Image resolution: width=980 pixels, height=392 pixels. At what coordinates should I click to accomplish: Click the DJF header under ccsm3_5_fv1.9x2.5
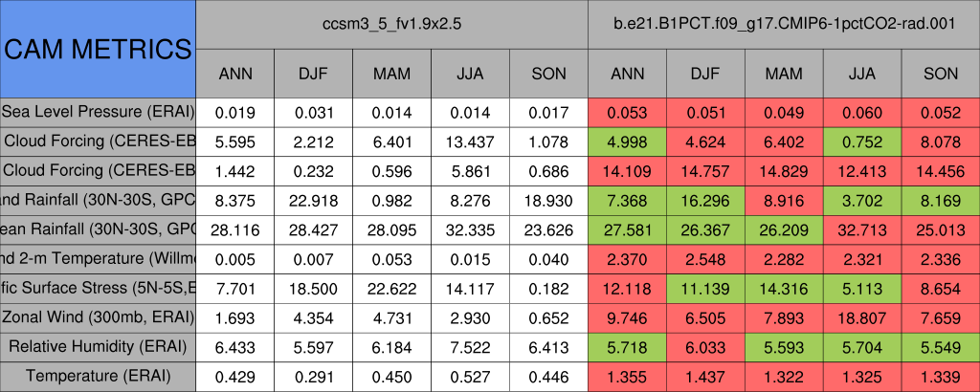tap(313, 74)
